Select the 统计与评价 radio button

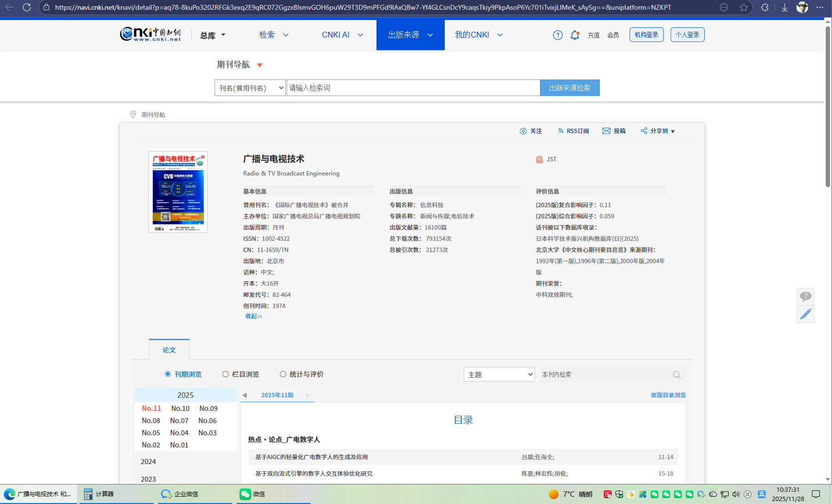pos(283,374)
